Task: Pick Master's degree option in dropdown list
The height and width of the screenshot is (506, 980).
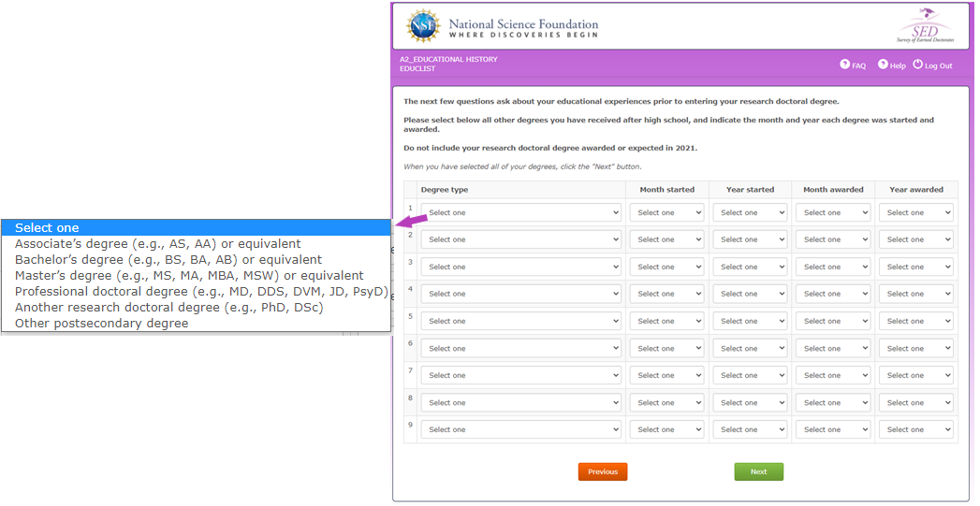Action: (x=188, y=276)
